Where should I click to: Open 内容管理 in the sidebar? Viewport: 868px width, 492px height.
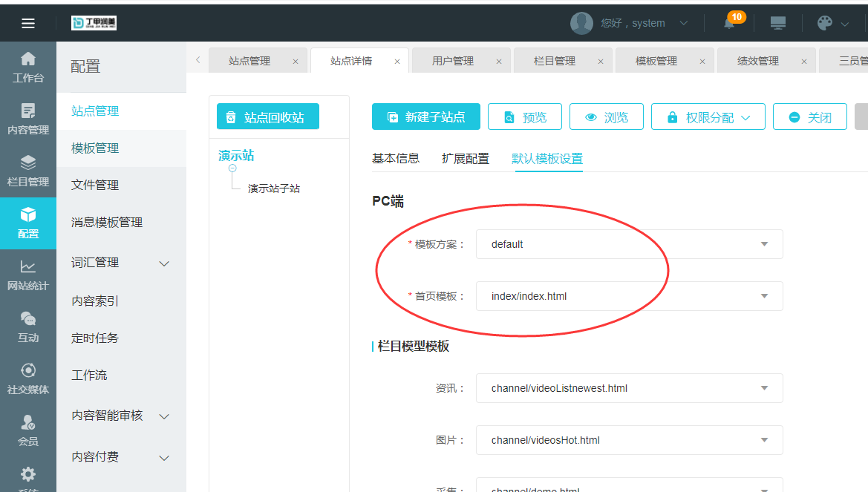[x=28, y=119]
